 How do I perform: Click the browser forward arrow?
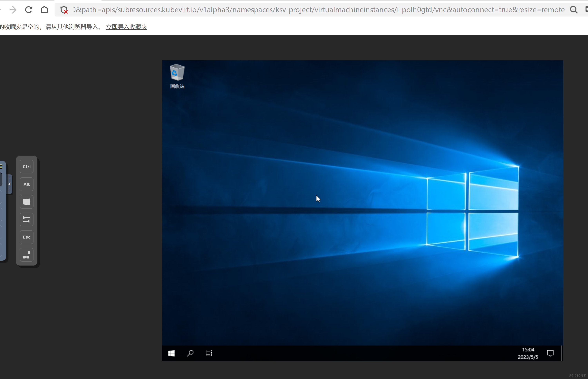pyautogui.click(x=13, y=10)
